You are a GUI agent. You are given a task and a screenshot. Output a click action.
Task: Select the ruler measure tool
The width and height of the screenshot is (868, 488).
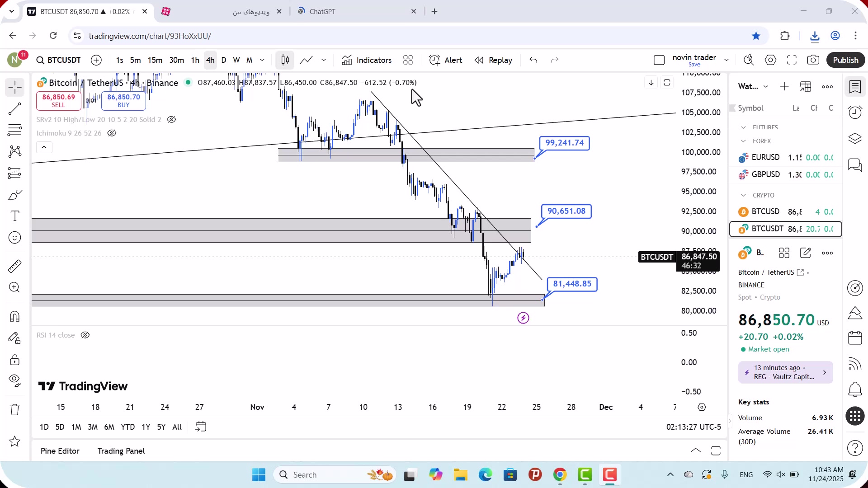14,266
